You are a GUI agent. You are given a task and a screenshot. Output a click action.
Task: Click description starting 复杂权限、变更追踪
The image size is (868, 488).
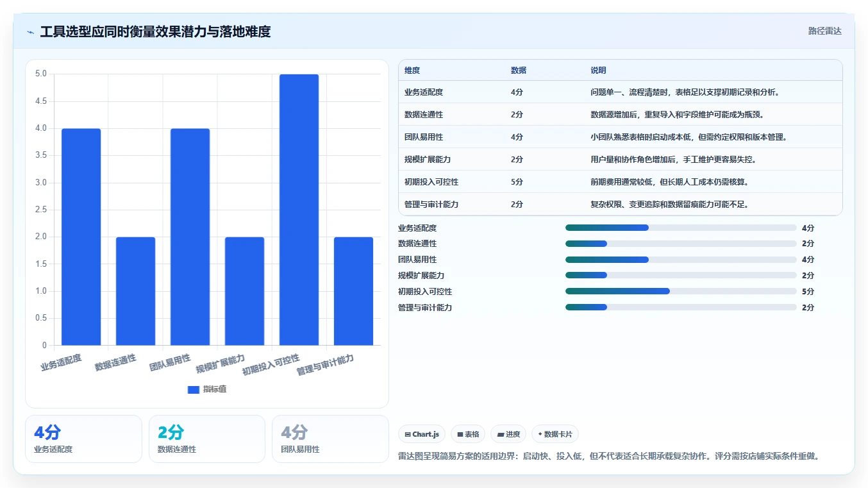pyautogui.click(x=669, y=205)
